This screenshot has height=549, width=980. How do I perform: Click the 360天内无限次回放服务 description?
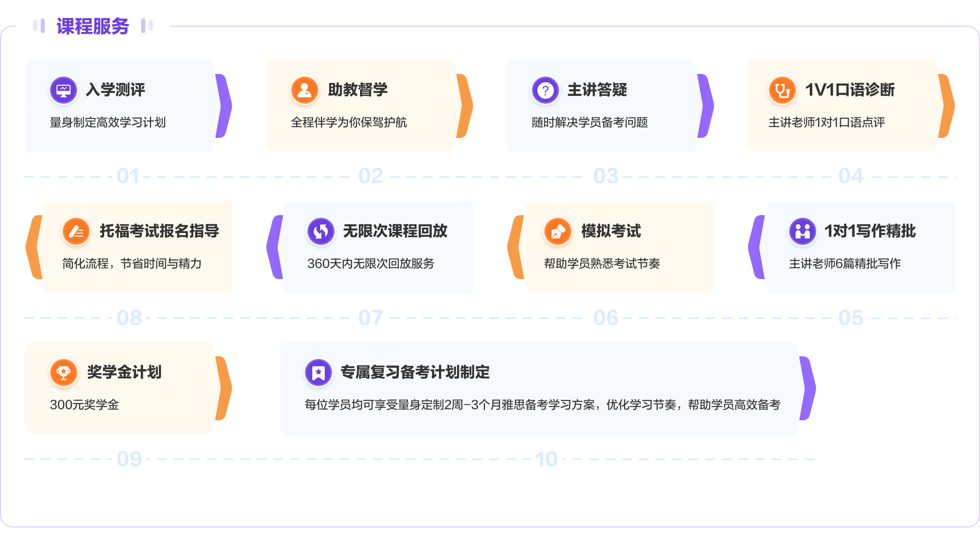[371, 263]
